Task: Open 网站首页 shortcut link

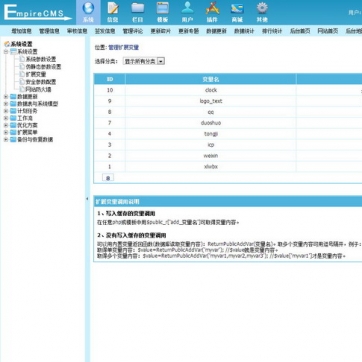Action: [328, 31]
